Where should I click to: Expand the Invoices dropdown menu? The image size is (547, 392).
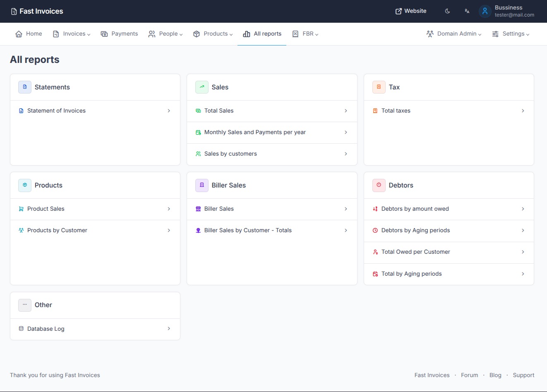point(72,34)
